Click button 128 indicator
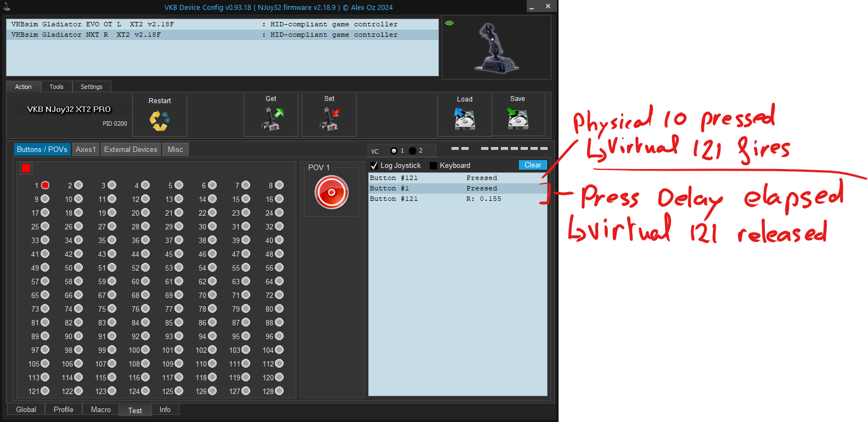The width and height of the screenshot is (868, 422). 279,391
